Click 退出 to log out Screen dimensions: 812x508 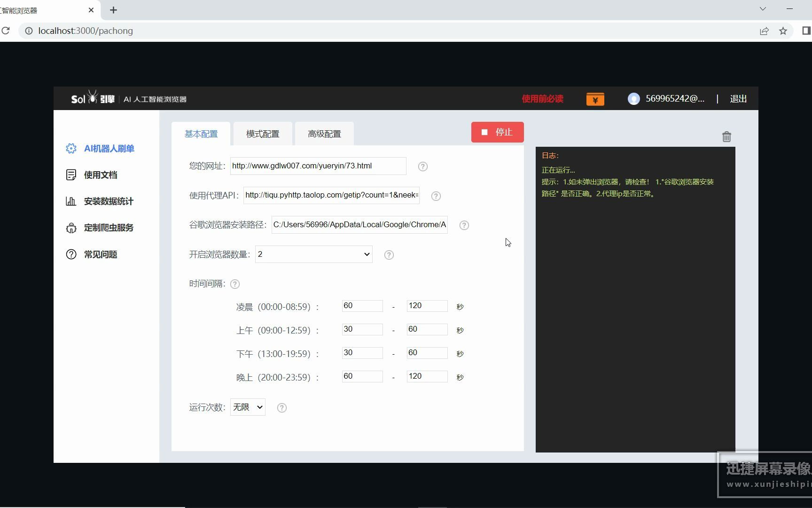point(738,99)
